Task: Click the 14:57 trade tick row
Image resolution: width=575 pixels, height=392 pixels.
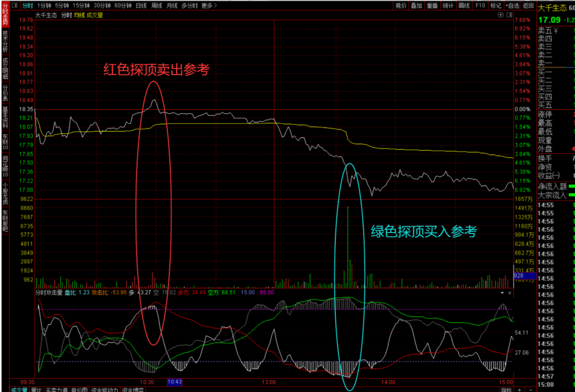Action: (556, 376)
